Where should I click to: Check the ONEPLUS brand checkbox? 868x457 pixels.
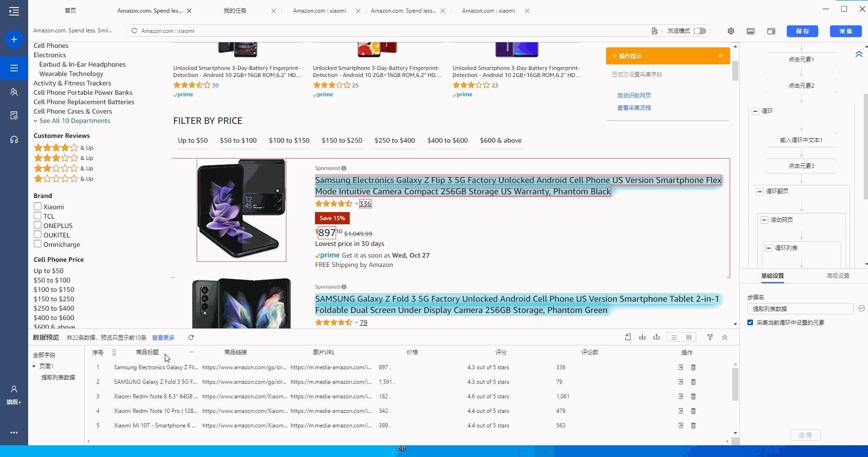click(x=38, y=225)
